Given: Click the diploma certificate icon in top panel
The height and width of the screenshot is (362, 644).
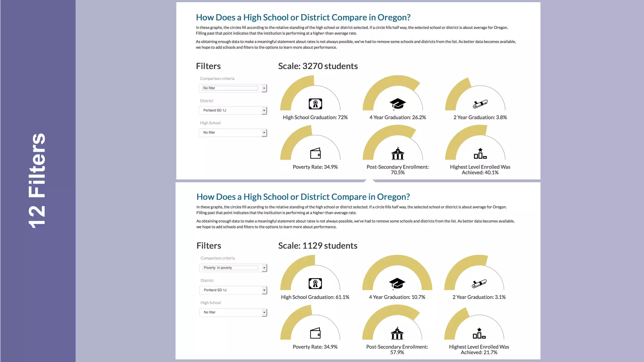Looking at the screenshot, I should point(315,104).
